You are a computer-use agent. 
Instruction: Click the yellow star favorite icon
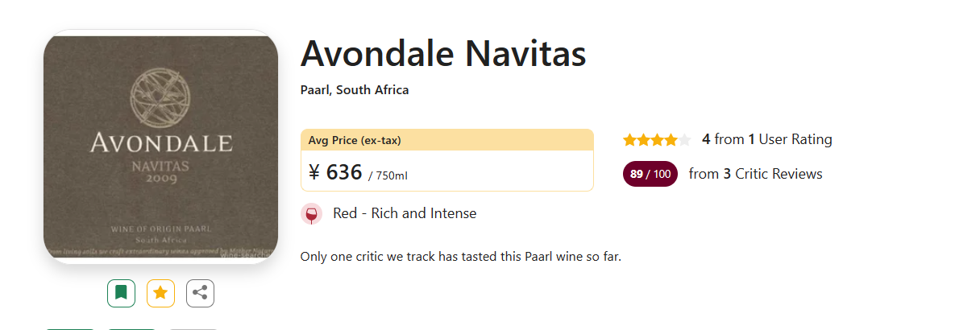[160, 293]
